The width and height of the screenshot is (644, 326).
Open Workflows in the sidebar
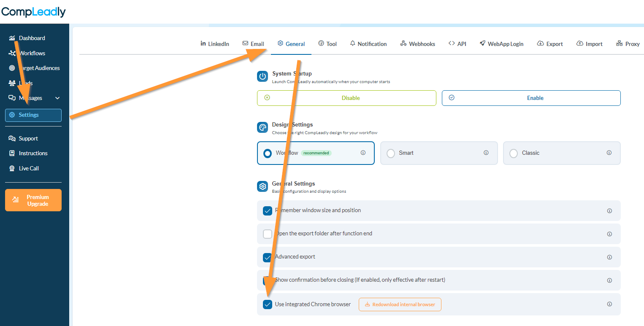(x=32, y=53)
